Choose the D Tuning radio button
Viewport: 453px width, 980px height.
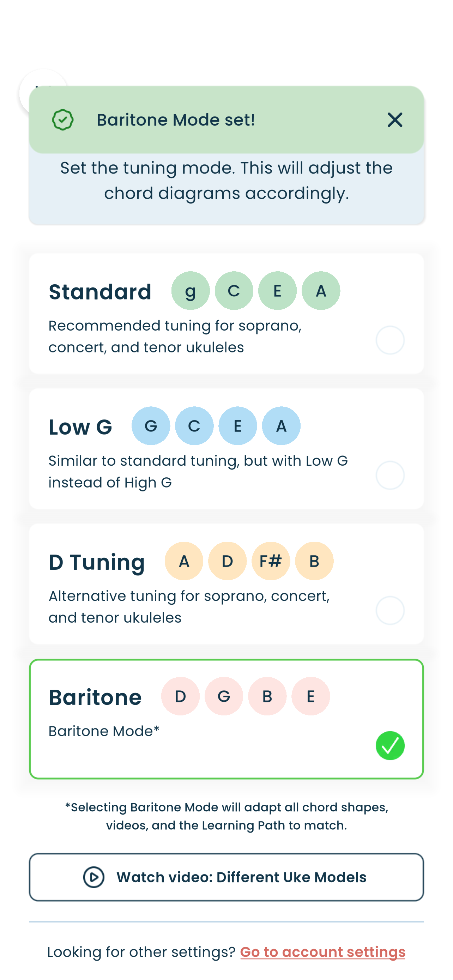pos(390,610)
